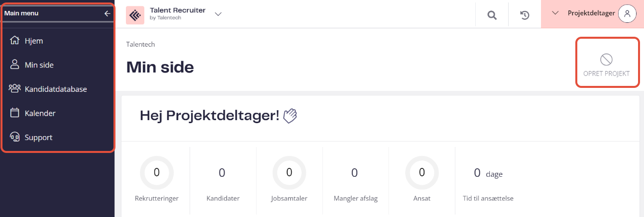Click the Min side person icon

coord(15,65)
